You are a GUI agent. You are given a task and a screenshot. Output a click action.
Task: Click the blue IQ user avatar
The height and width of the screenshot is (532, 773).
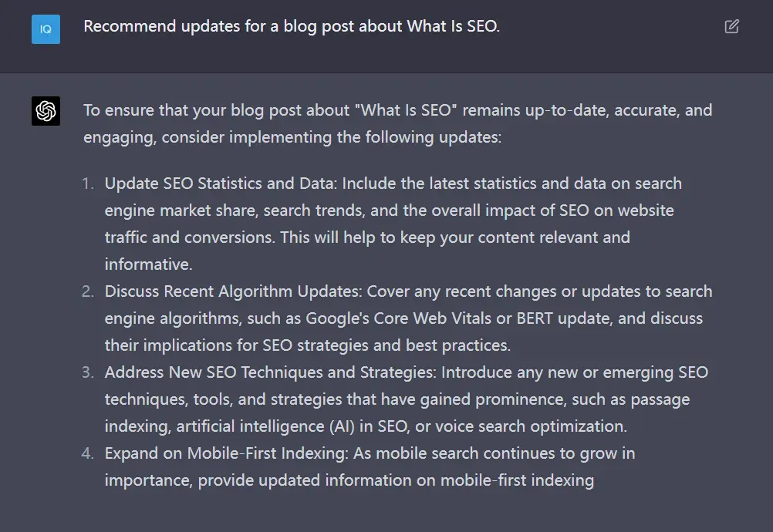[x=46, y=29]
